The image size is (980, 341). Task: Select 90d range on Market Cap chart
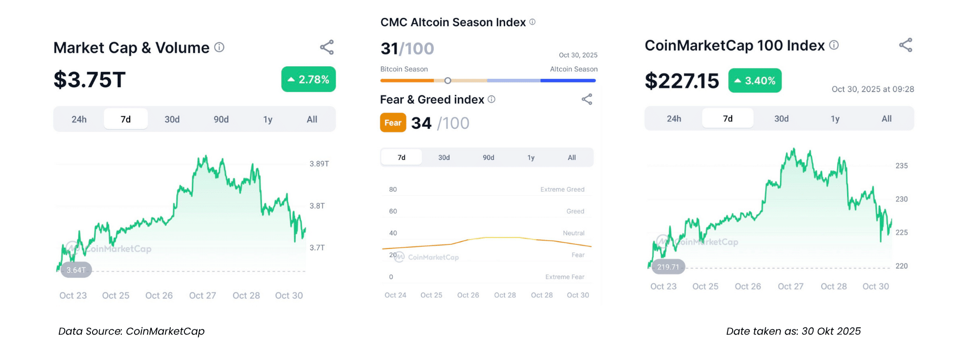point(221,119)
